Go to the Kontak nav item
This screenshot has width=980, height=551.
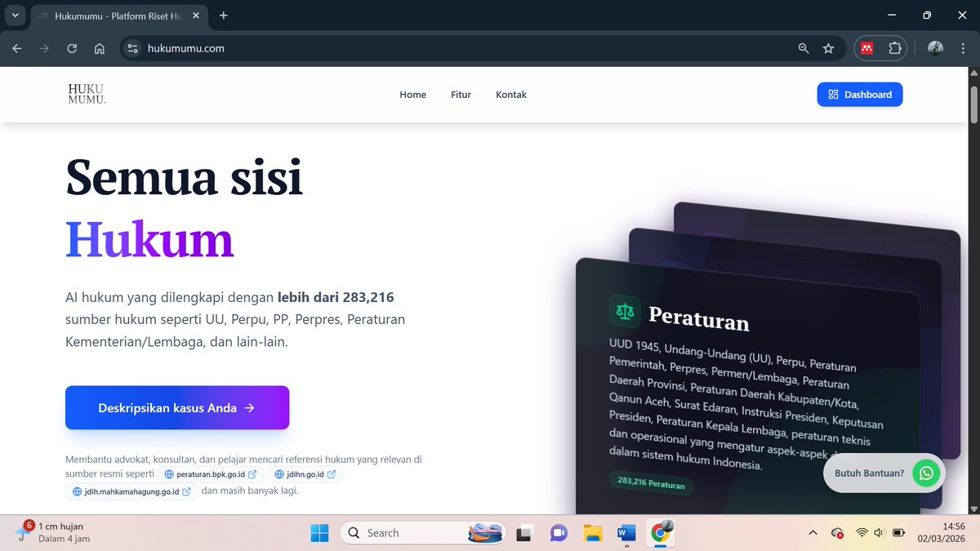511,95
